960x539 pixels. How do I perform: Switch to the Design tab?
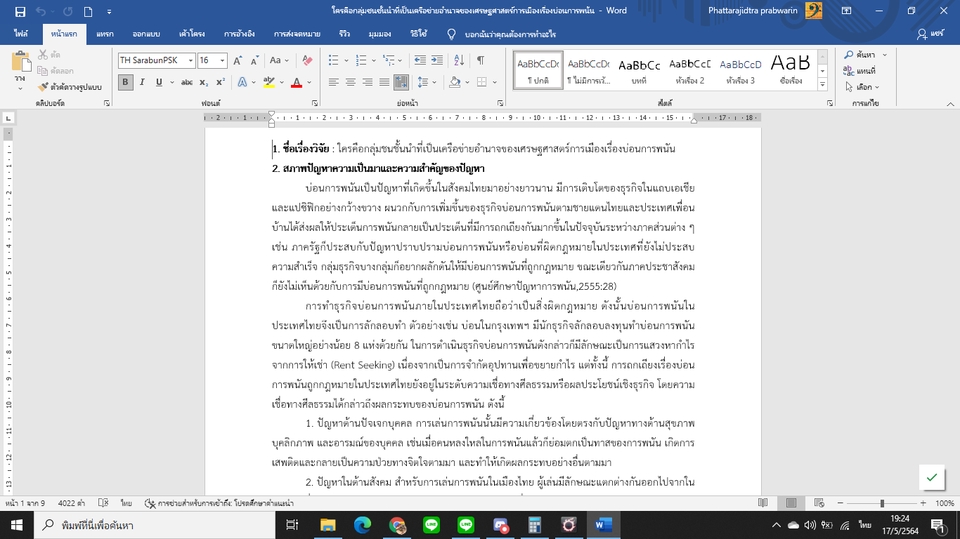pos(146,34)
